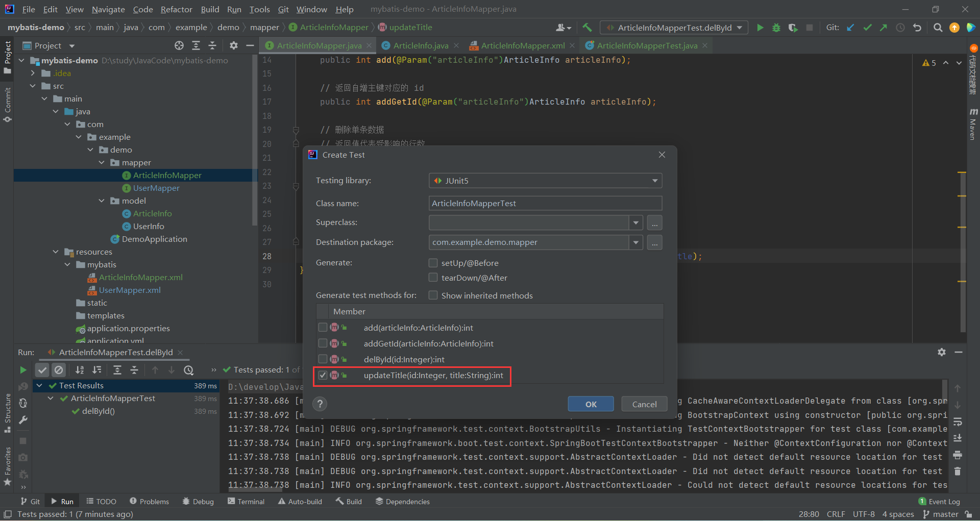Run ArticleInfoMapperTest with green play icon

(x=760, y=28)
